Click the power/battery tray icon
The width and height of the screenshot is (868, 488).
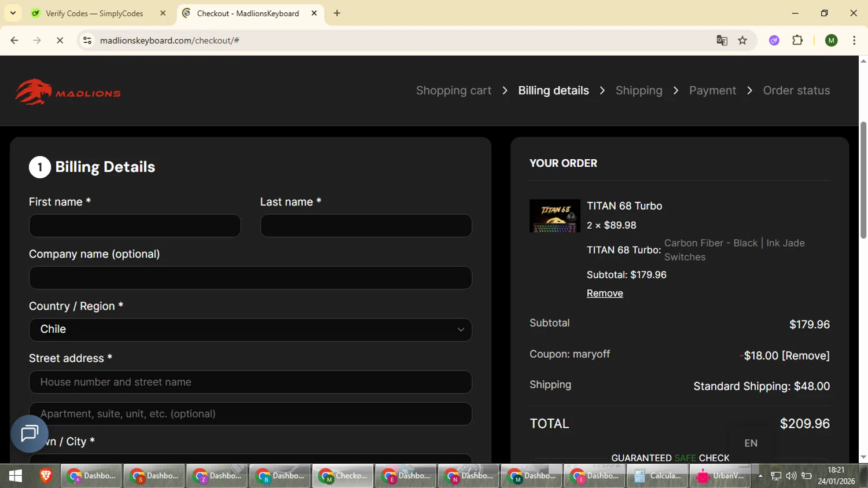[x=807, y=476]
